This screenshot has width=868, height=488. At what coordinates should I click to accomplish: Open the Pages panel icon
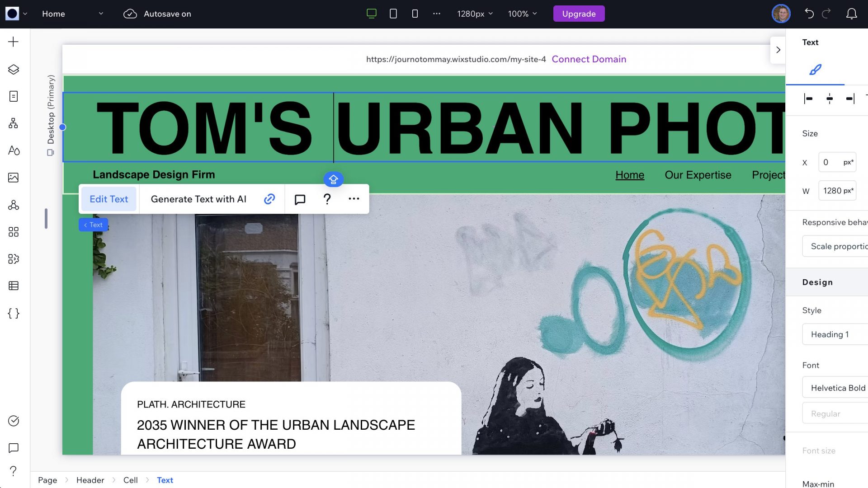(x=14, y=96)
